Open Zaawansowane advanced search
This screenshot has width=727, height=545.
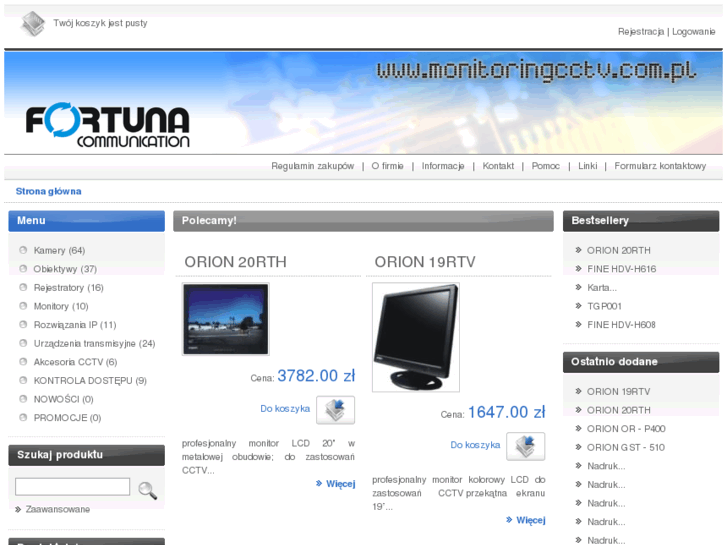[58, 509]
